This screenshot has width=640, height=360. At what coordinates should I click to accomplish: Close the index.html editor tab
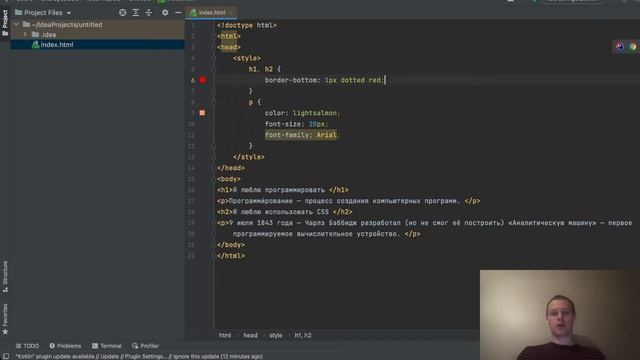231,13
